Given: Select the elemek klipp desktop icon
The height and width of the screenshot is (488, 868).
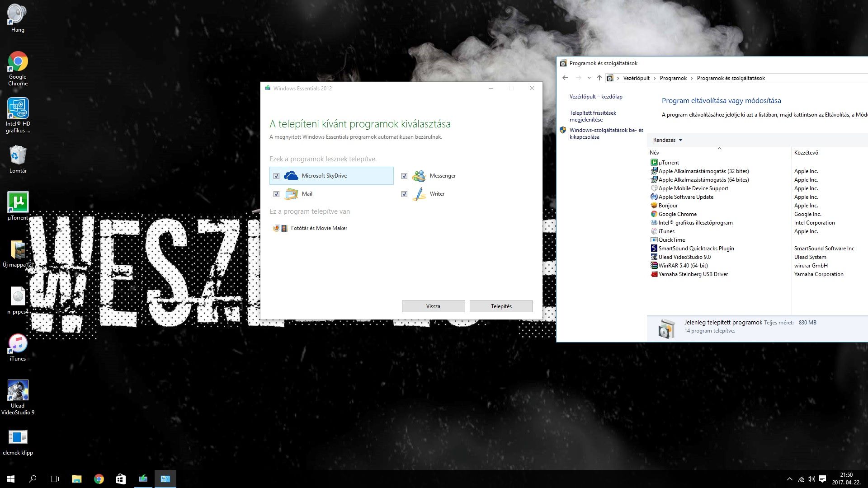Looking at the screenshot, I should pyautogui.click(x=18, y=442).
